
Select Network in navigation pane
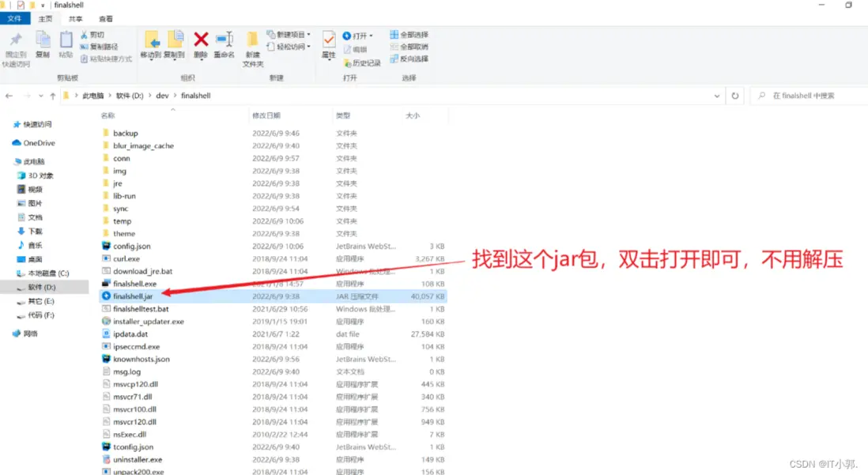coord(25,334)
